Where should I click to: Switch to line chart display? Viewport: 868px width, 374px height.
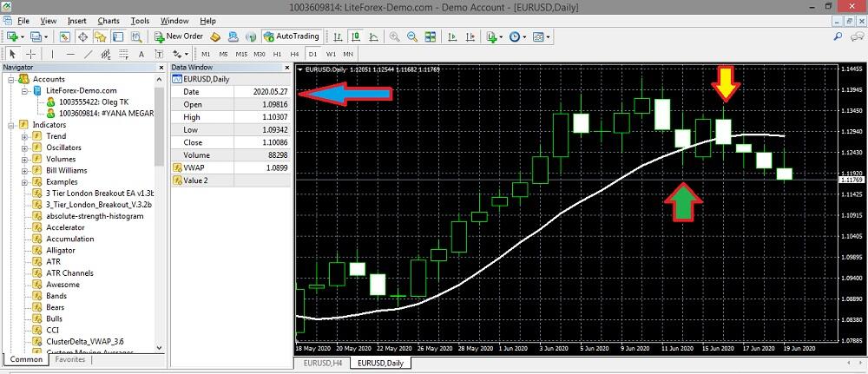click(x=373, y=36)
